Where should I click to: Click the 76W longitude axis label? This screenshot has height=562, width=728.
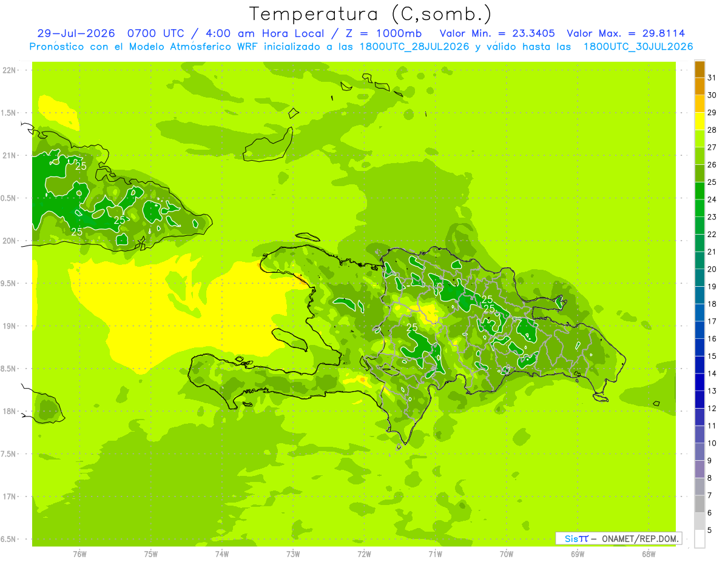79,554
